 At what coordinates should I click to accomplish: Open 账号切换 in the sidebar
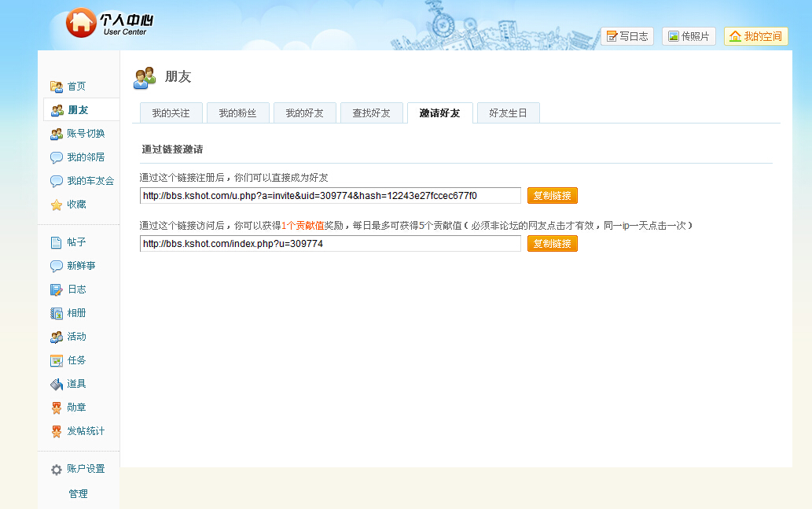tap(86, 134)
